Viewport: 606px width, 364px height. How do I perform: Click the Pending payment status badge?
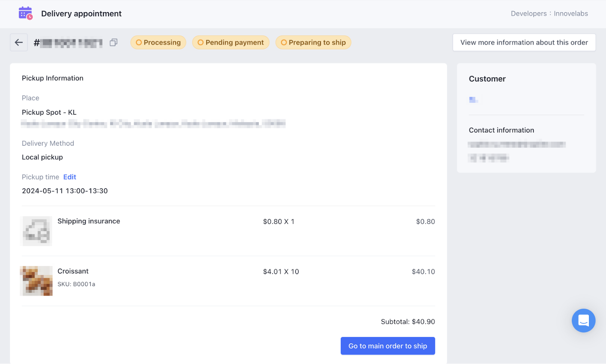coord(231,42)
